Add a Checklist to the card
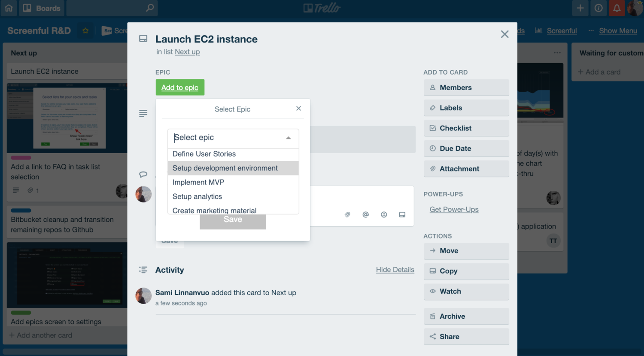This screenshot has width=644, height=356. [x=466, y=128]
